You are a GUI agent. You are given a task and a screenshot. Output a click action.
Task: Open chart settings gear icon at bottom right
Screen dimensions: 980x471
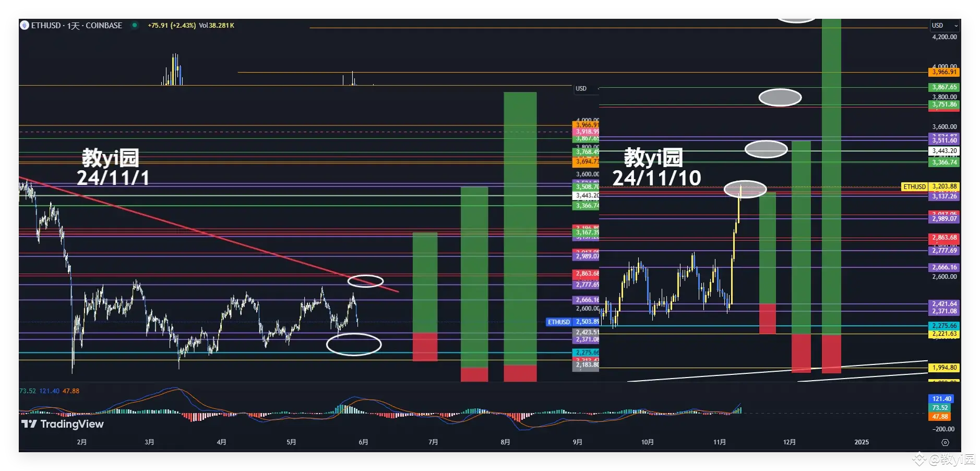945,442
